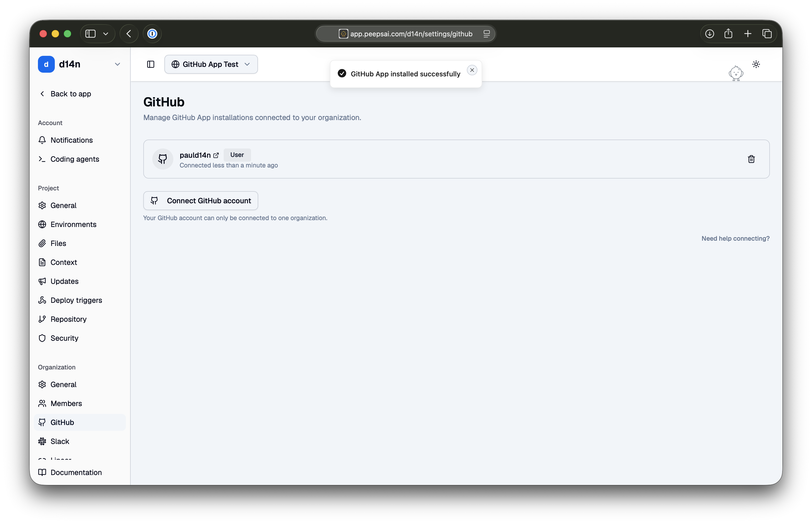
Task: Open Slack integration settings
Action: [x=80, y=441]
